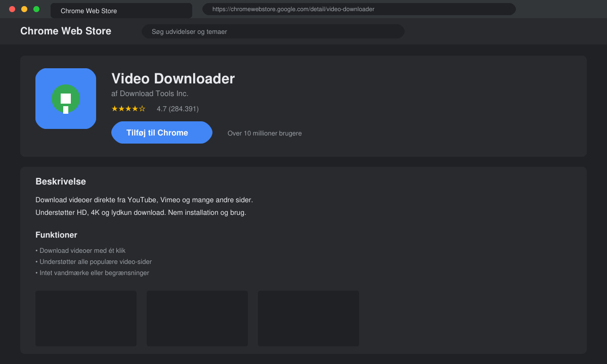Click the description line about HD, 4K
607x364 pixels.
coord(141,213)
